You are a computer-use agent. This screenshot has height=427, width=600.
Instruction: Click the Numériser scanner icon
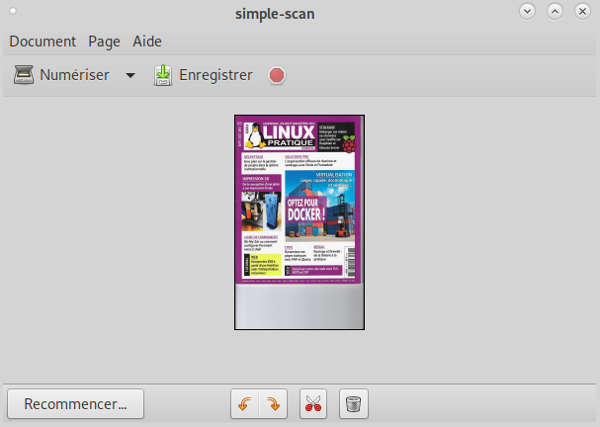(24, 75)
